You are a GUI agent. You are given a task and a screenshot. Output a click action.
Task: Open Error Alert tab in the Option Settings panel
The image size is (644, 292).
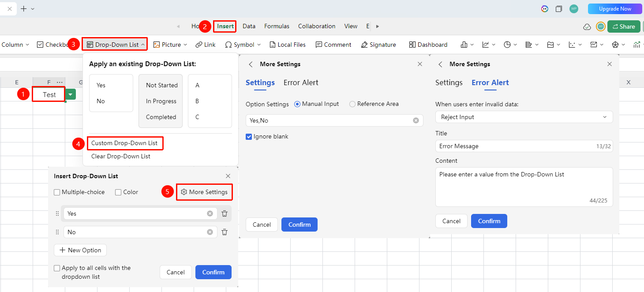pyautogui.click(x=301, y=82)
